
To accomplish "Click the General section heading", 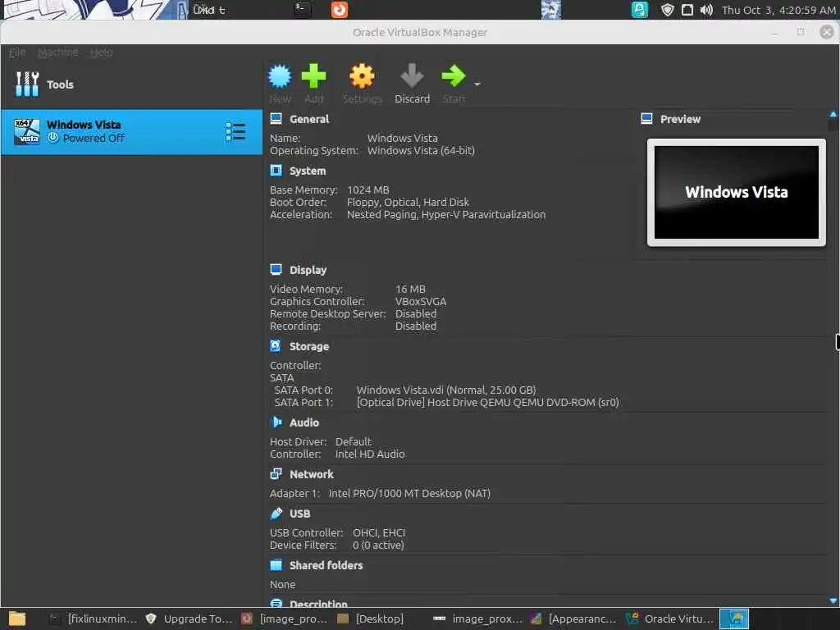I will click(309, 119).
